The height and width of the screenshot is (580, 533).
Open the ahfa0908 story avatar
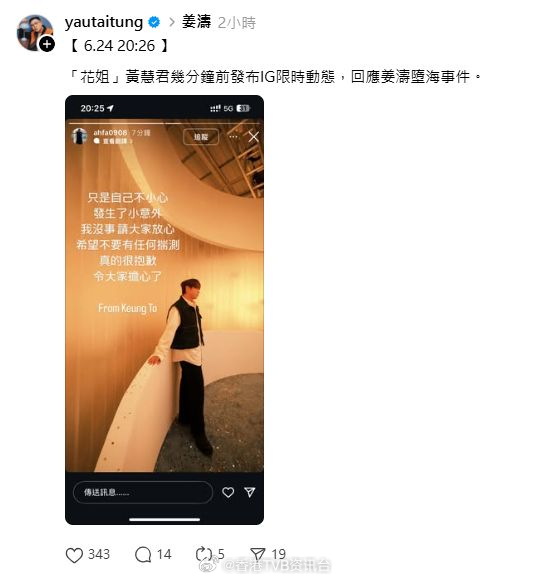(x=79, y=136)
